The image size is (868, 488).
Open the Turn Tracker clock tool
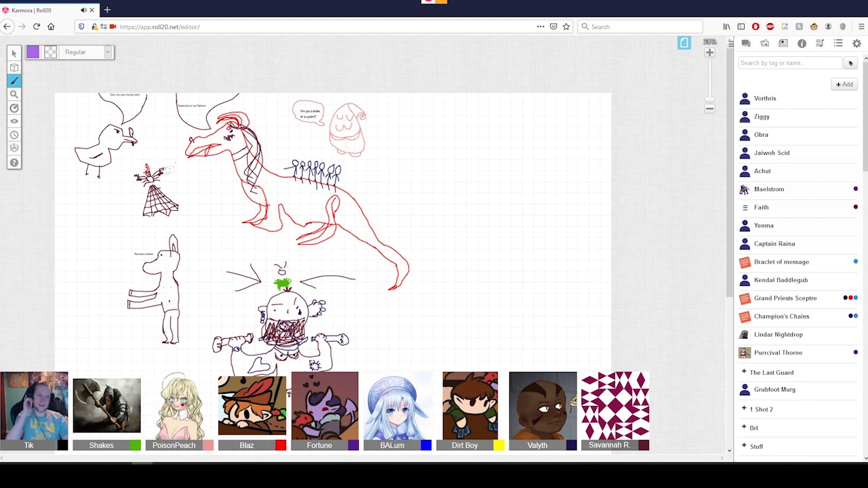click(14, 135)
